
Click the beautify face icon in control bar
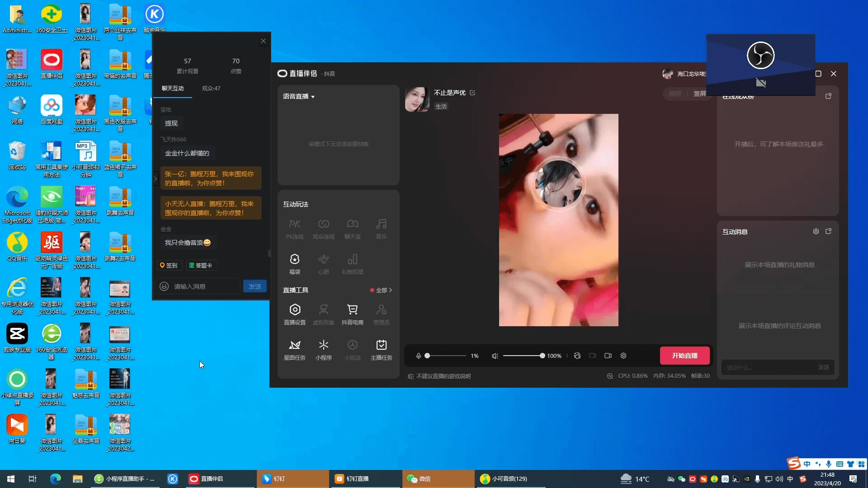coord(577,356)
